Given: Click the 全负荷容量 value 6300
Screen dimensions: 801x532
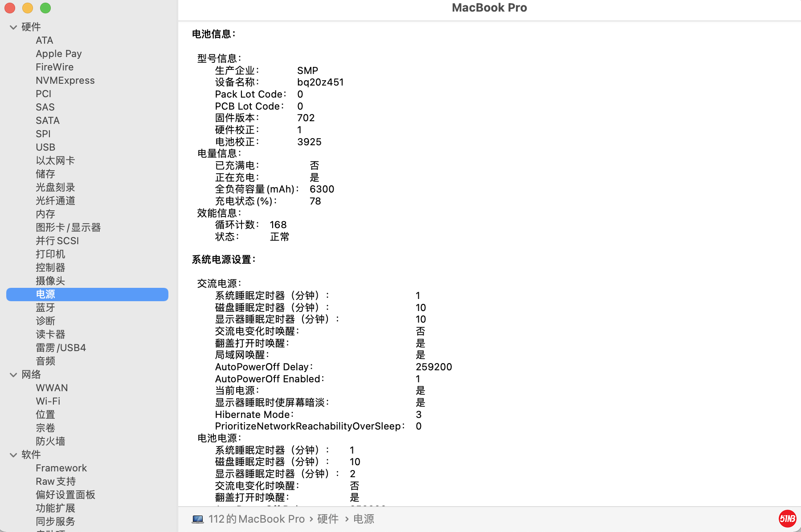Looking at the screenshot, I should pyautogui.click(x=322, y=189).
